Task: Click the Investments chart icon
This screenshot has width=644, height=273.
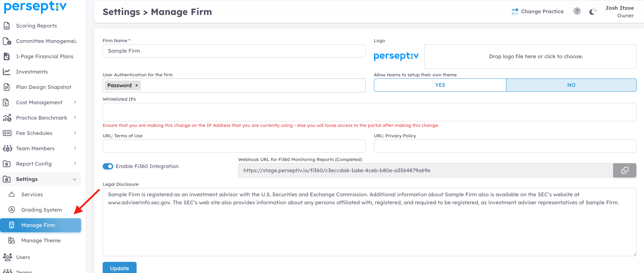Action: tap(7, 72)
